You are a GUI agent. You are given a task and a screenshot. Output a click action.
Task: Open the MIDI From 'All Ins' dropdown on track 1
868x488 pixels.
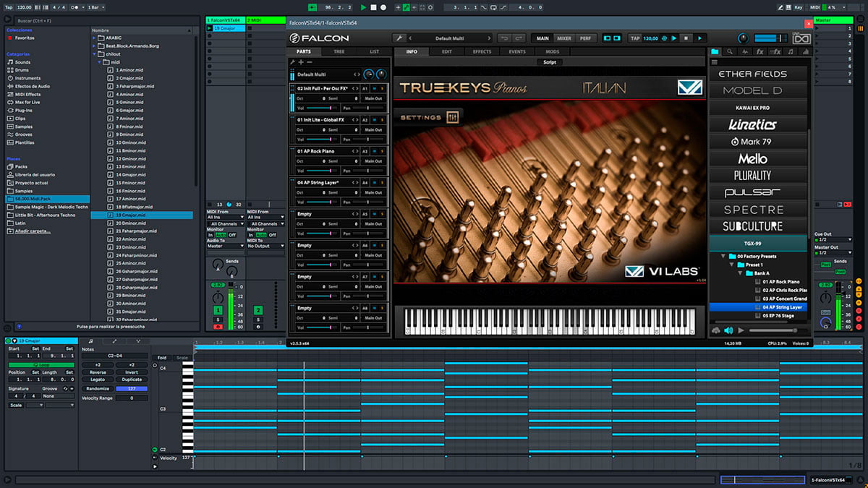(x=226, y=217)
